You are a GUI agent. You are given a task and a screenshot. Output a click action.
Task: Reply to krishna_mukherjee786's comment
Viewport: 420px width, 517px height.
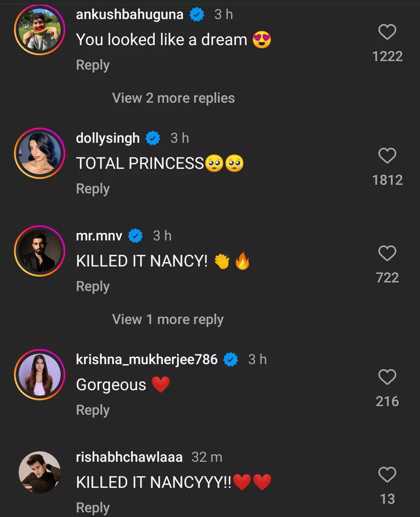(93, 410)
